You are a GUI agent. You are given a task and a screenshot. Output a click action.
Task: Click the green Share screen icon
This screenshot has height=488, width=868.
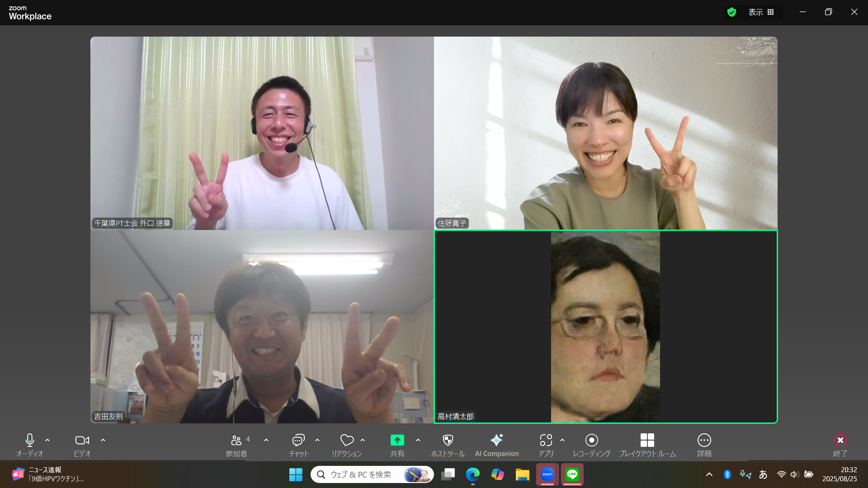coord(397,441)
